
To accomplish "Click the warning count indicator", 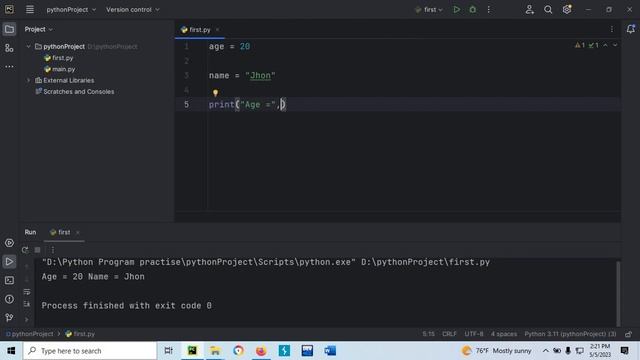I will [x=580, y=45].
